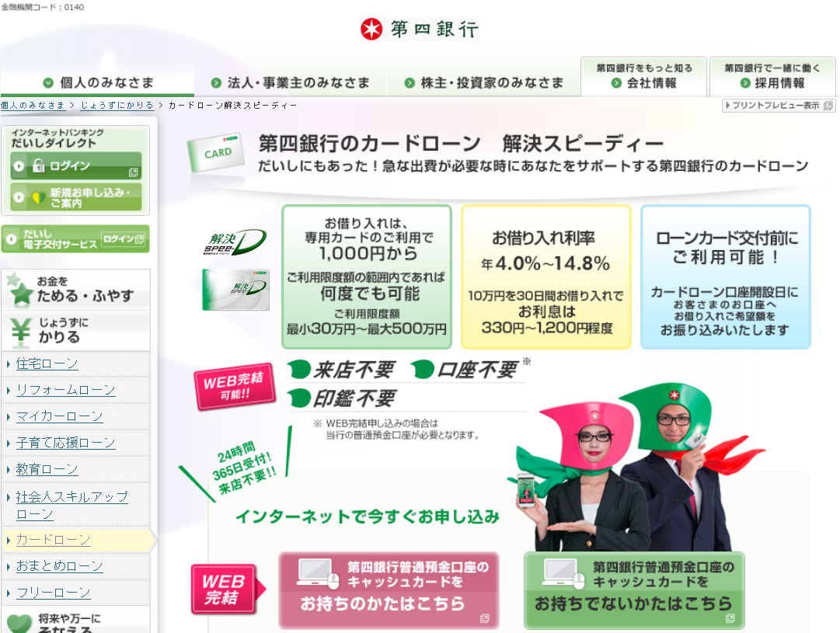Open the 法人・事業主のみなさま tab
The width and height of the screenshot is (840, 633).
[291, 82]
